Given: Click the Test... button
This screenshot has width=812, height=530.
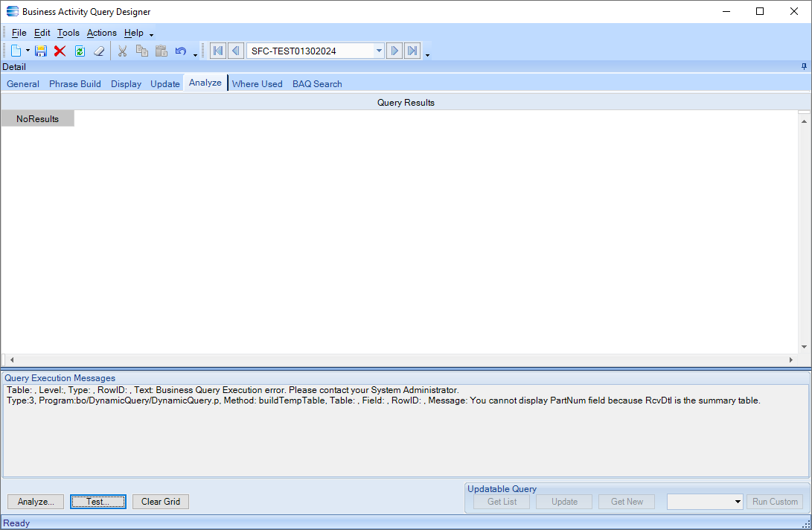Looking at the screenshot, I should tap(98, 502).
